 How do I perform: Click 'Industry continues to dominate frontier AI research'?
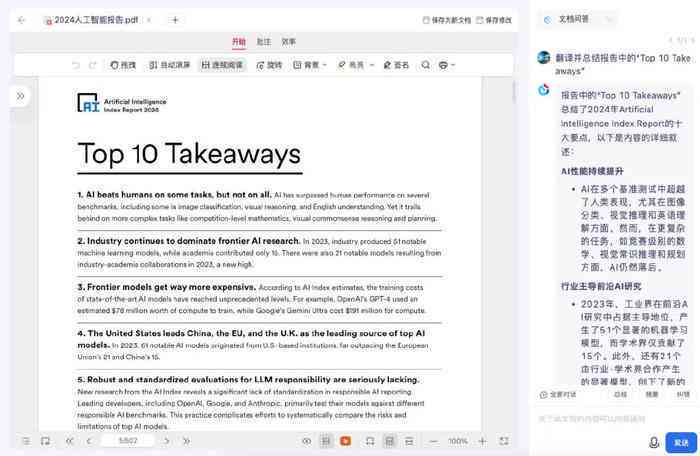(188, 241)
